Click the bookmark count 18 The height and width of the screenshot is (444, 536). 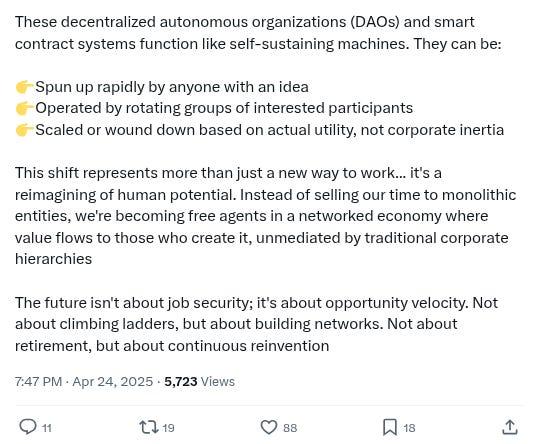pyautogui.click(x=409, y=428)
